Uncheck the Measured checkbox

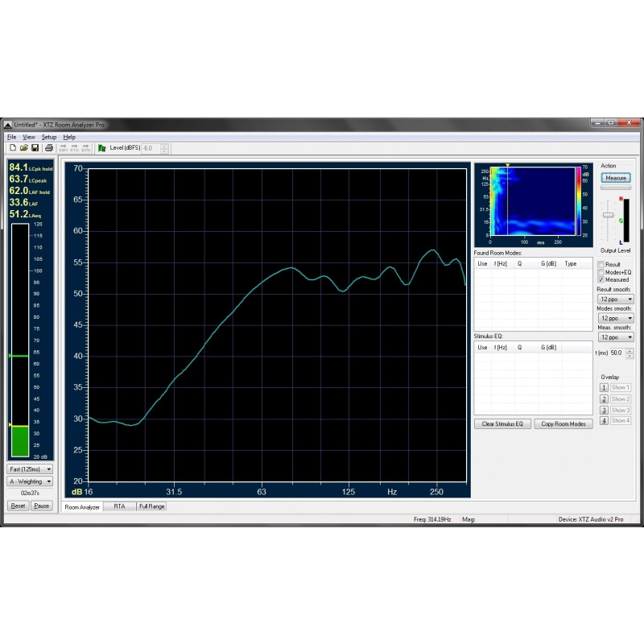coord(601,279)
